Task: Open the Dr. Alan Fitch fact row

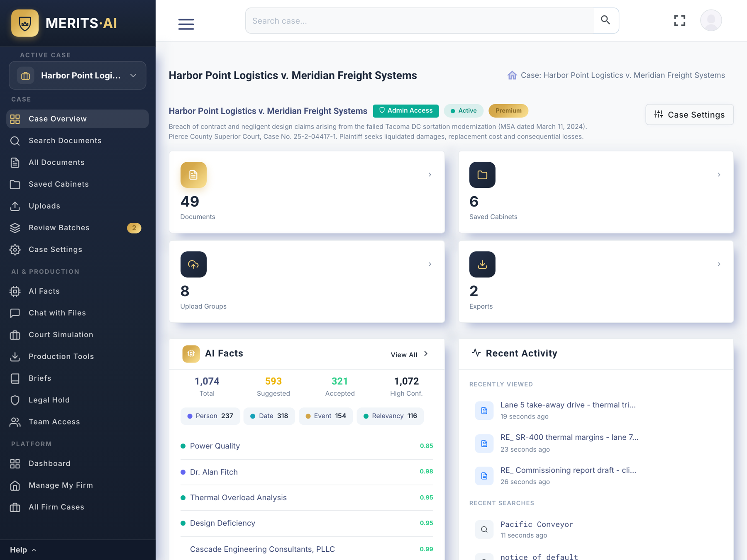Action: (307, 472)
